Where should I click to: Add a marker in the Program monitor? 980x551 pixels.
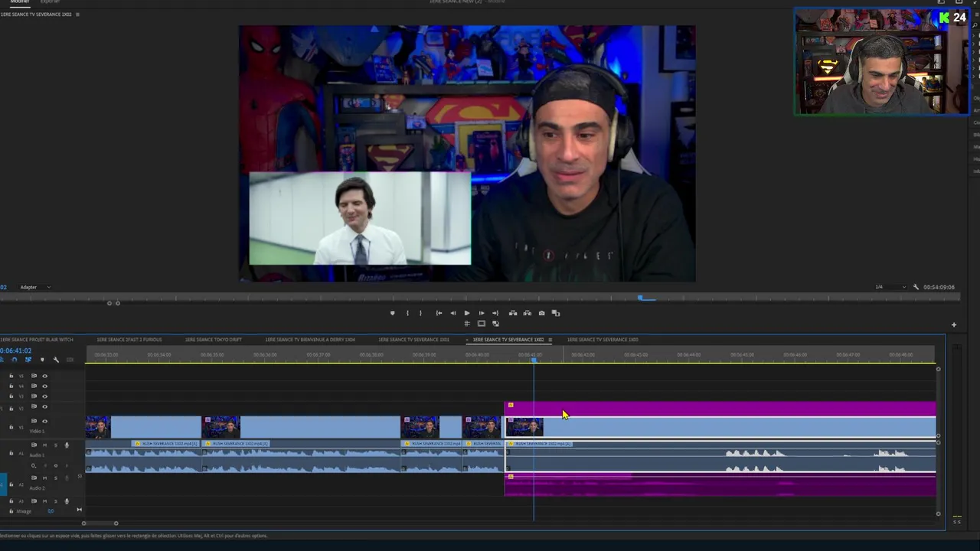[392, 313]
